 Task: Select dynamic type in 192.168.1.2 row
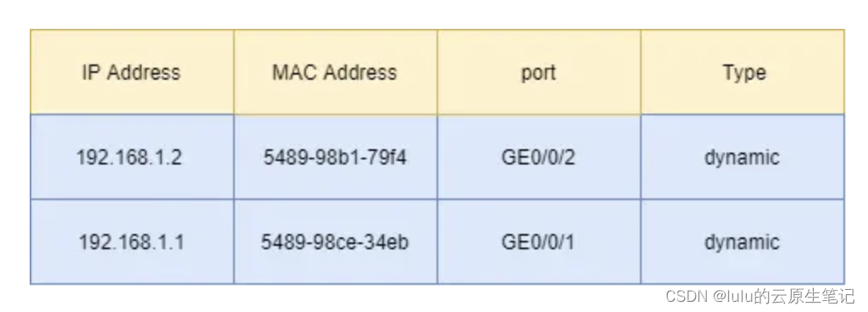click(743, 157)
